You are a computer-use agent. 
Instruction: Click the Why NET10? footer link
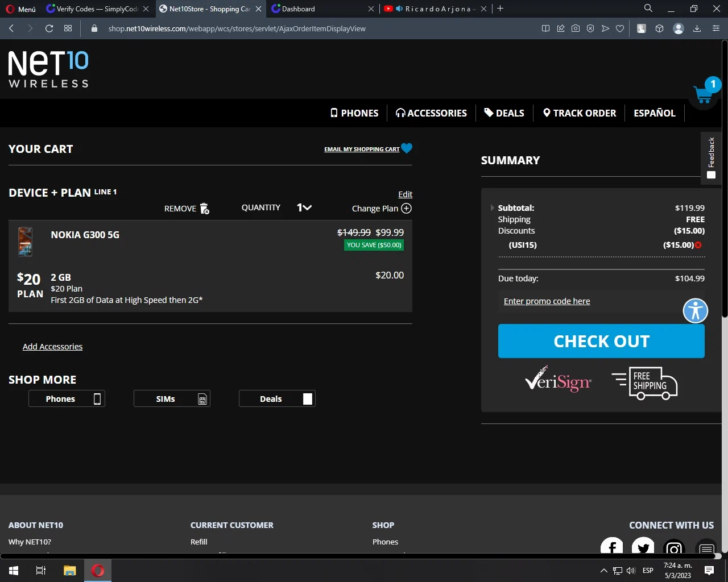tap(30, 542)
